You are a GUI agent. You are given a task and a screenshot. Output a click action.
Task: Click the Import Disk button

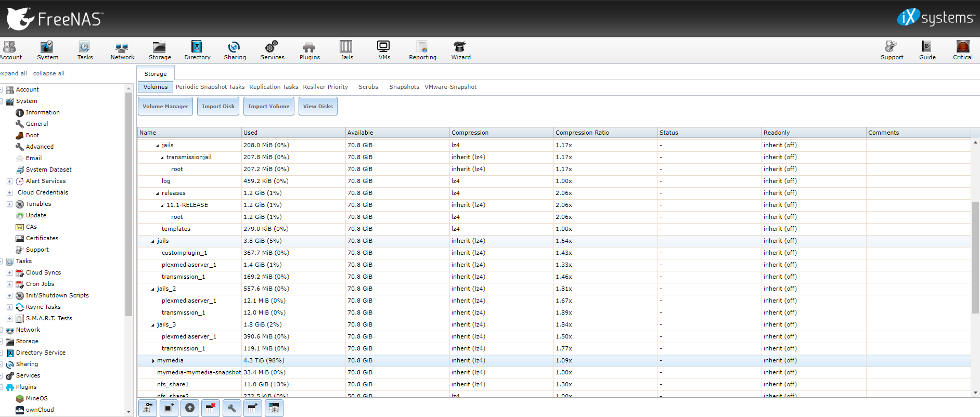click(218, 106)
